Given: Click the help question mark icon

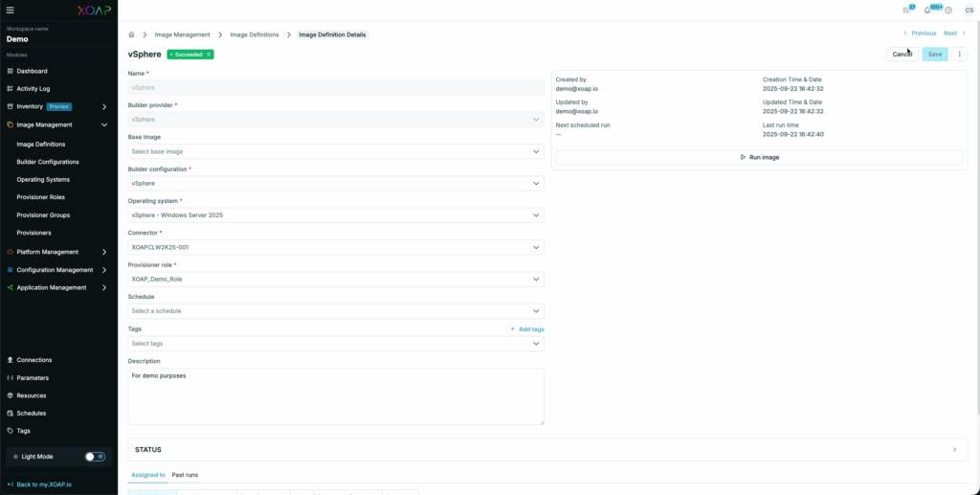Looking at the screenshot, I should pyautogui.click(x=947, y=10).
